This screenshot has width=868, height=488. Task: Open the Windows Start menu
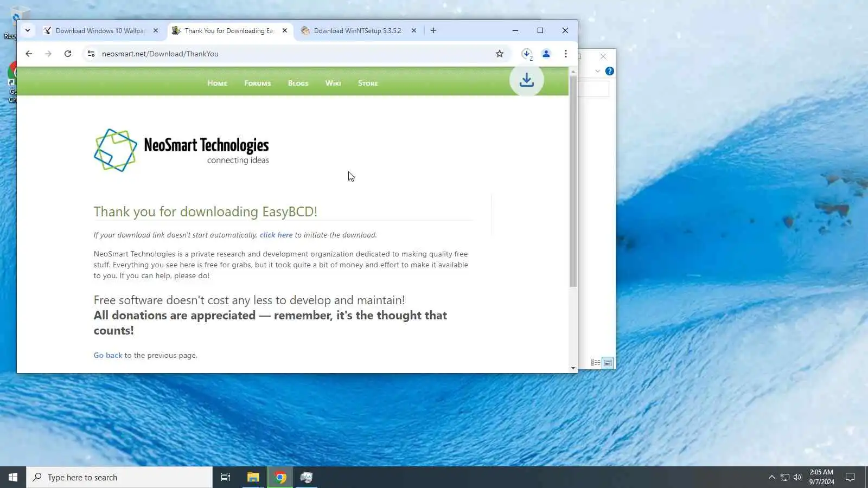(x=13, y=477)
